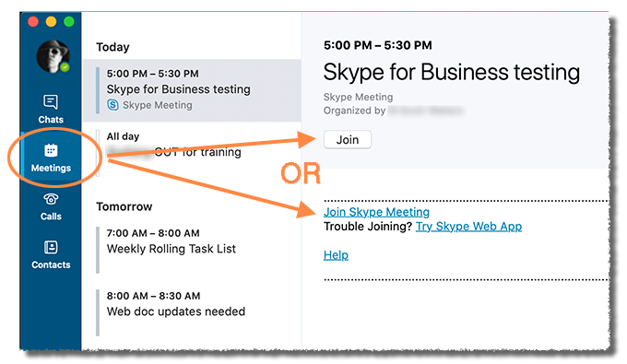Click the Skype for Business testing heading

point(452,73)
